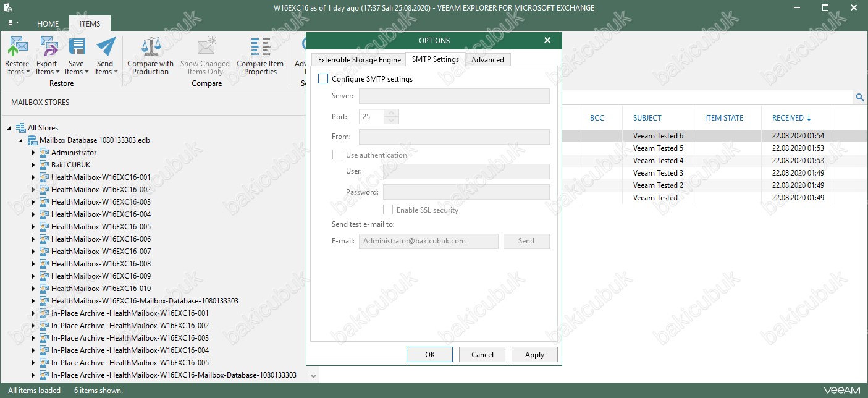The width and height of the screenshot is (868, 398).
Task: Select In-Place Archive -HealthMailbox-W16EXC16-004 item
Action: [130, 350]
